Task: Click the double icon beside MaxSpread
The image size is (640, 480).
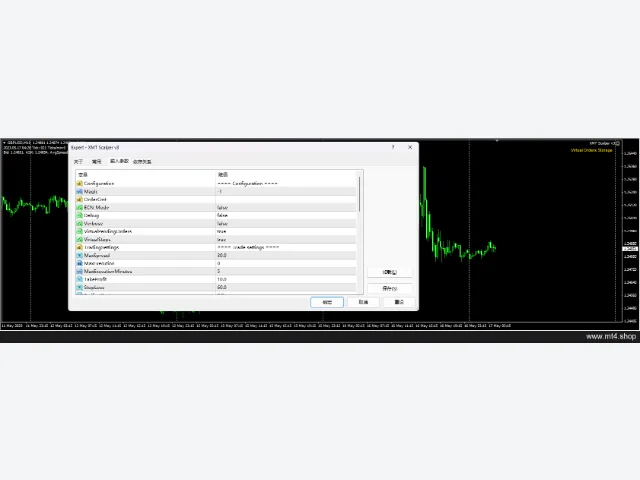Action: [80, 256]
